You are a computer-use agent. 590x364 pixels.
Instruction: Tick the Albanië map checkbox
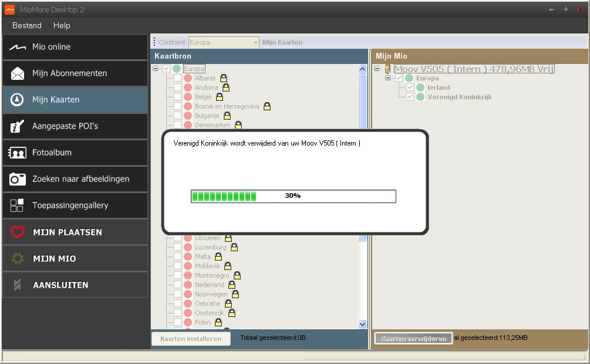click(x=178, y=78)
